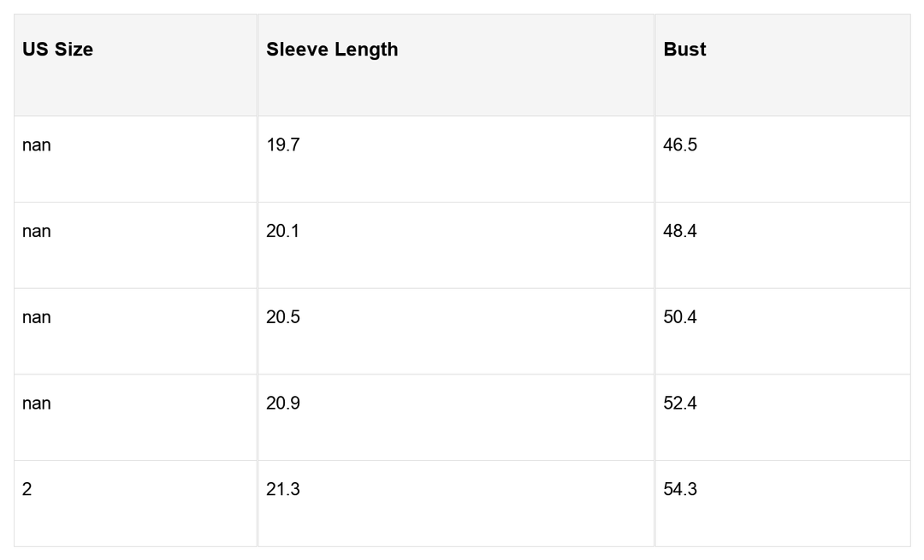Click the nan cell beside 19.7
The height and width of the screenshot is (560, 924).
coord(37,145)
